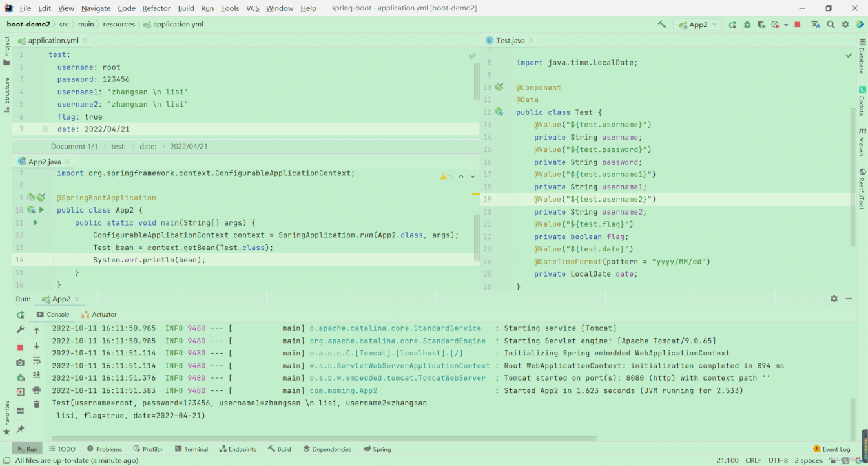The image size is (868, 466).
Task: Close the application.yml editor tab
Action: coord(85,41)
